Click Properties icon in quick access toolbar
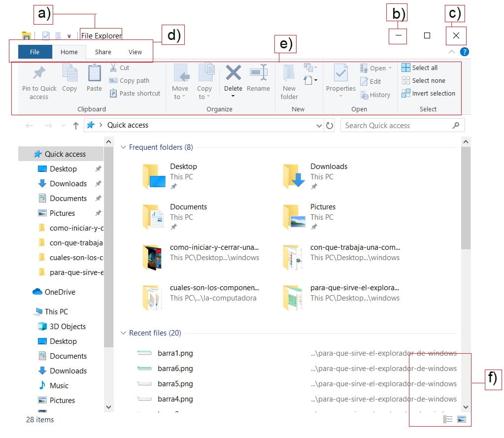 46,35
